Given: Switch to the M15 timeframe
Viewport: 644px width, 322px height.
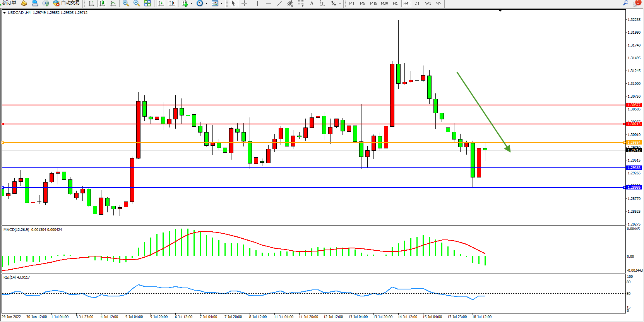Looking at the screenshot, I should point(373,3).
